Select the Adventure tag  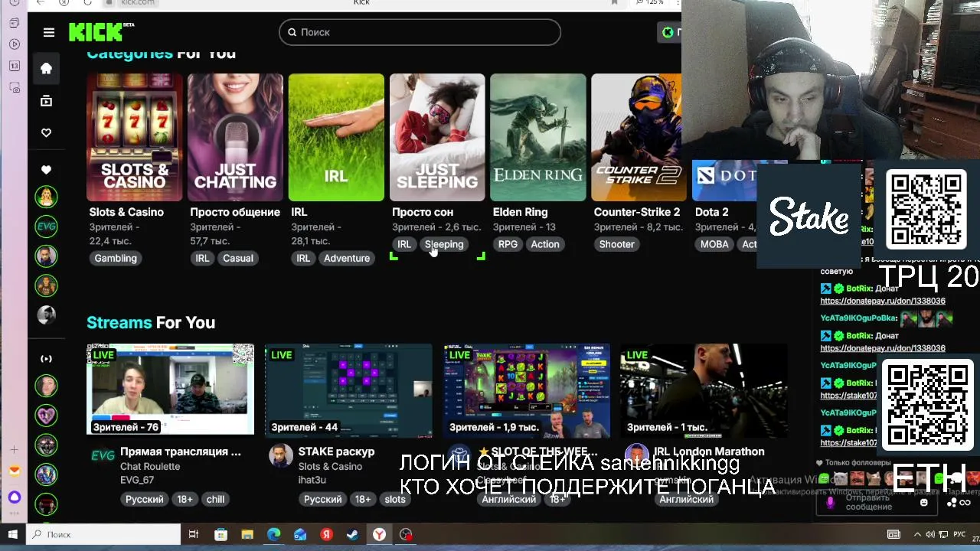point(347,258)
